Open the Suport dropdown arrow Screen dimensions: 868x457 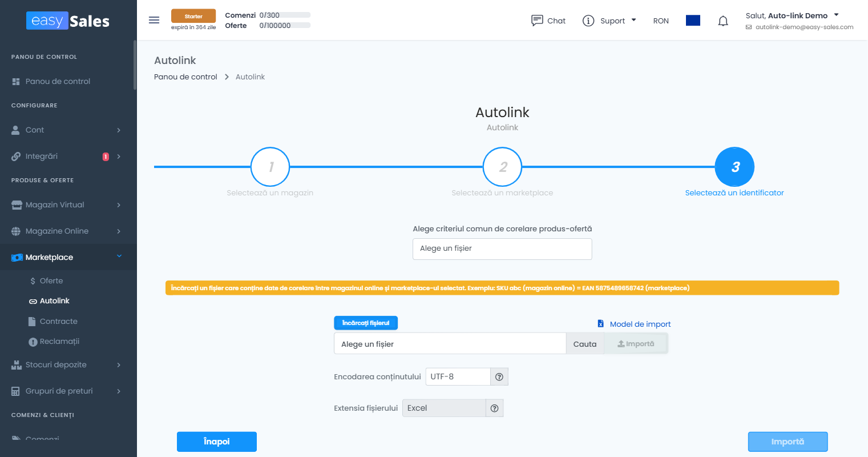pyautogui.click(x=633, y=20)
